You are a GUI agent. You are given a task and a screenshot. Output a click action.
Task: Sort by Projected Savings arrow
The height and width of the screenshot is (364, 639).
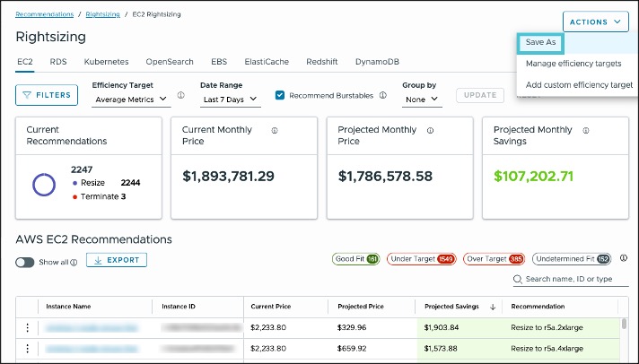coord(493,307)
